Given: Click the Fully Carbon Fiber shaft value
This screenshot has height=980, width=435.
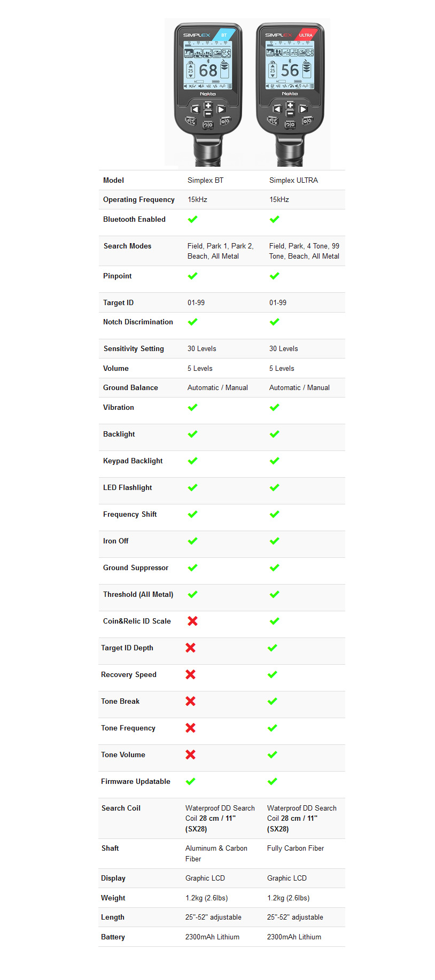Looking at the screenshot, I should click(x=296, y=848).
